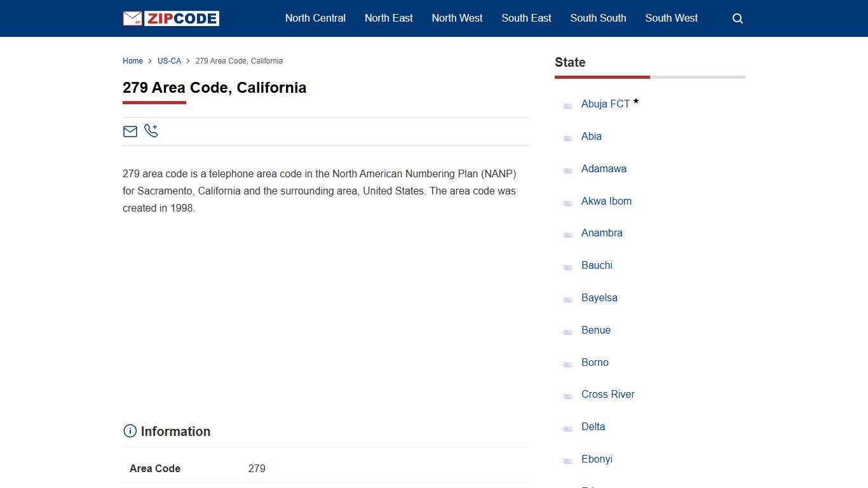Click the star marker next to Abuja FCT
868x488 pixels.
[635, 100]
